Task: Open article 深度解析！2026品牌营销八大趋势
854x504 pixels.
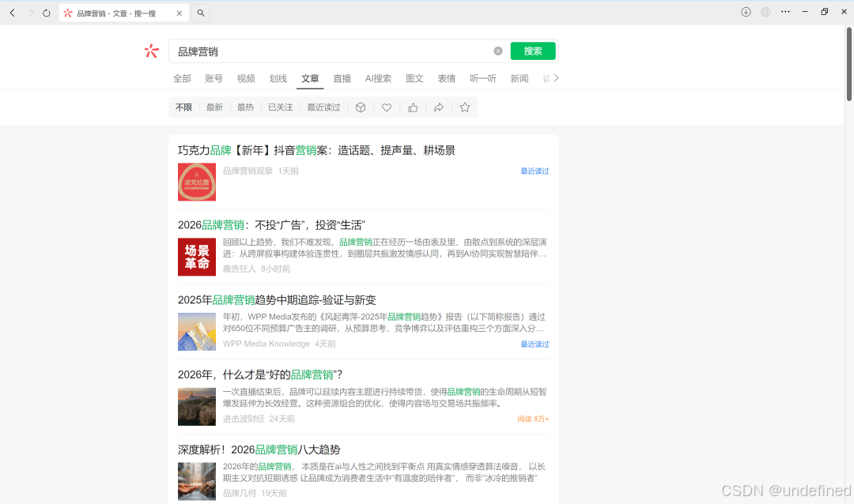Action: (x=259, y=449)
